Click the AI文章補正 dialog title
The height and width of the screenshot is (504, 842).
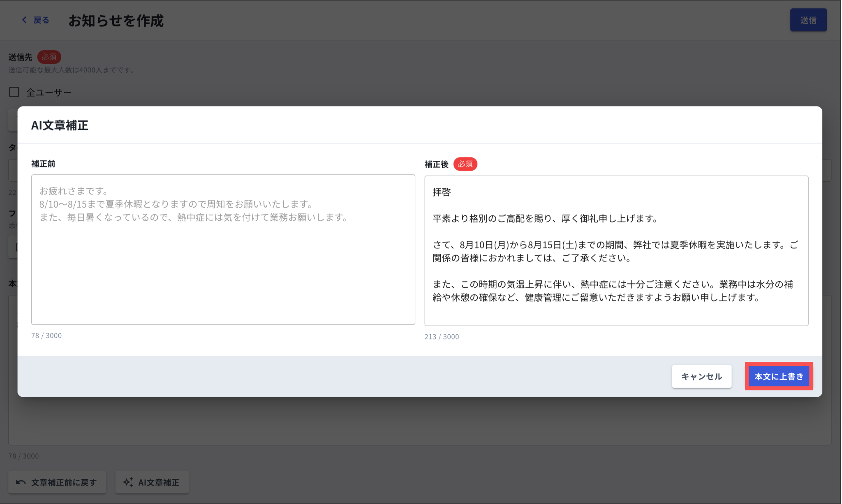[60, 125]
